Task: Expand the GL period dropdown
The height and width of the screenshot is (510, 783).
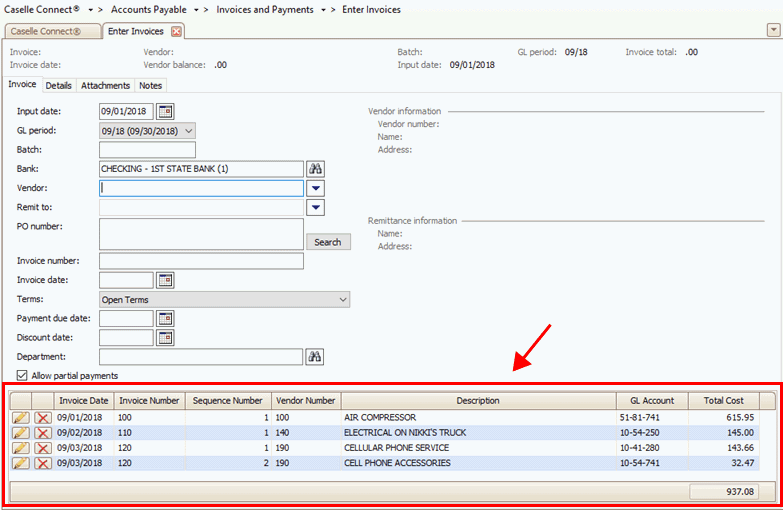Action: 189,131
